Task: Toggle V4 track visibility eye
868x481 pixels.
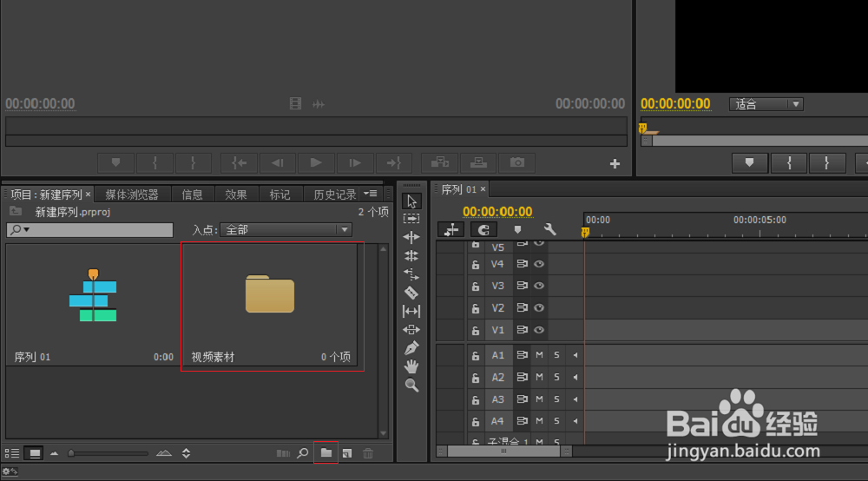Action: coord(539,264)
